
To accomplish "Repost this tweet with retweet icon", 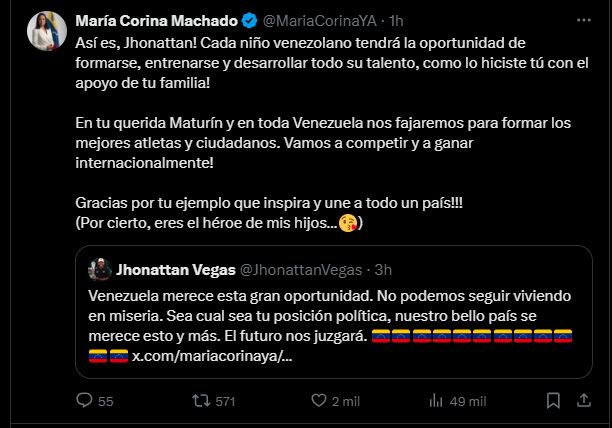I will coord(198,401).
